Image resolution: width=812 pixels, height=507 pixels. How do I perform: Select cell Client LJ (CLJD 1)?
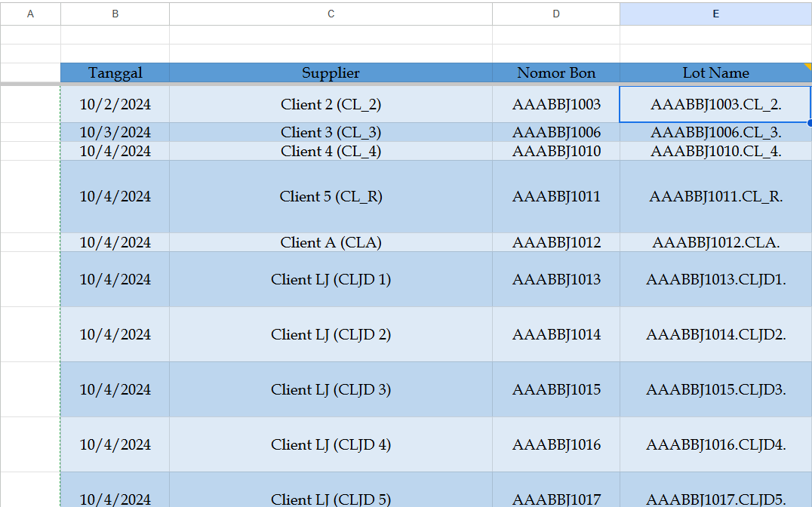331,279
